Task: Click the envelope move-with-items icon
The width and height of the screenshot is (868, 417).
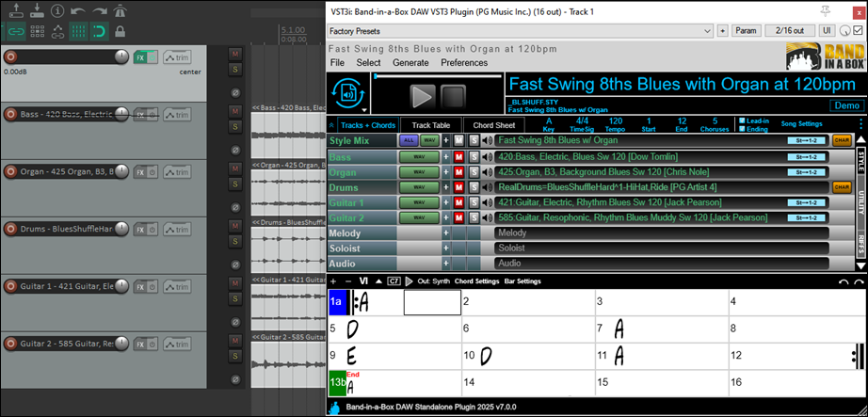Action: (57, 32)
